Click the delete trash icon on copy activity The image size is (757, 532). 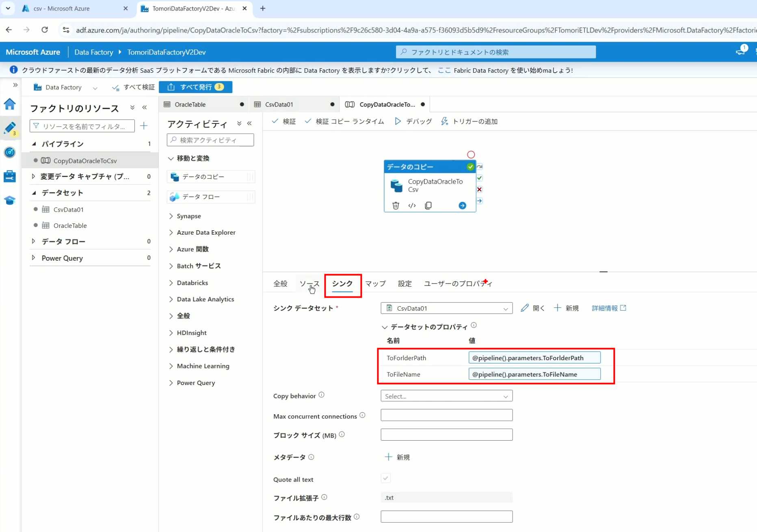click(396, 205)
